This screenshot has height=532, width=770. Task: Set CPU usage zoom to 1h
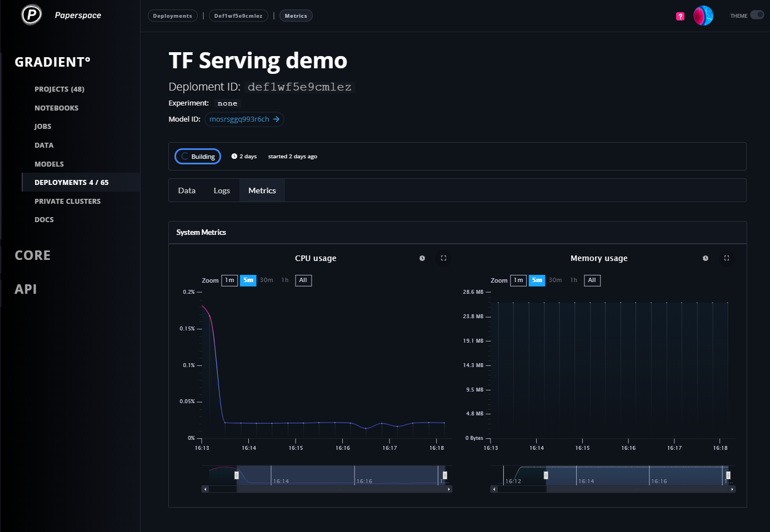point(285,280)
